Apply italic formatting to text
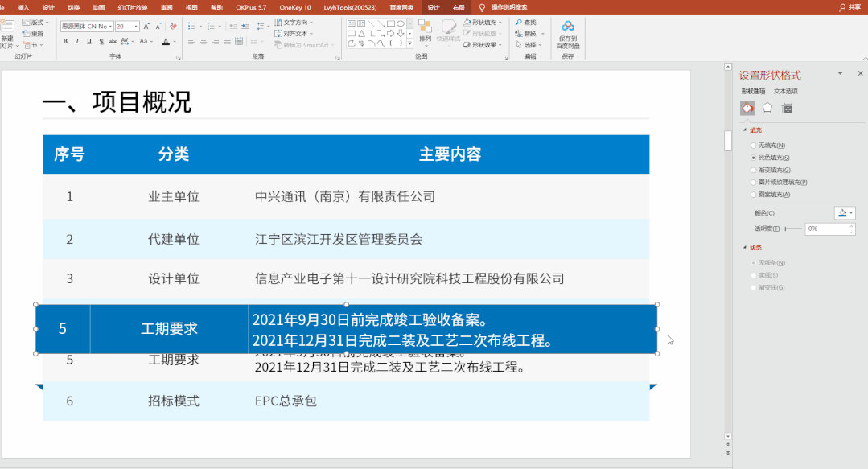The image size is (868, 469). (x=77, y=42)
